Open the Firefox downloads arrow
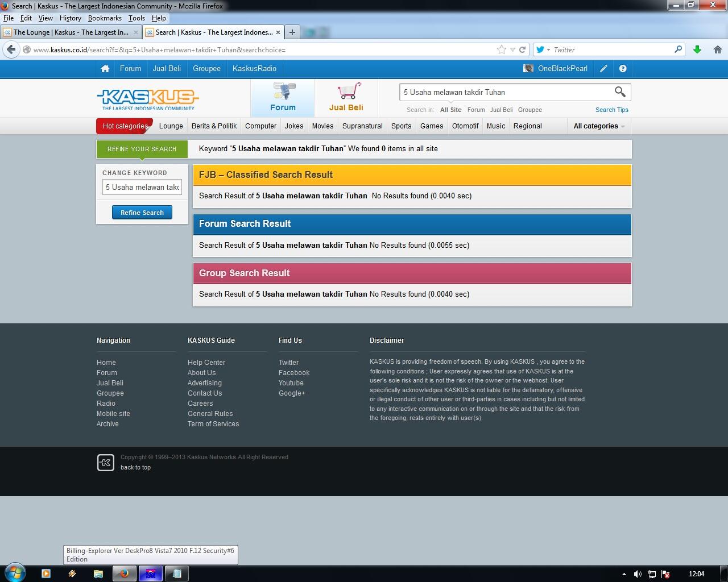The height and width of the screenshot is (582, 728). point(697,49)
